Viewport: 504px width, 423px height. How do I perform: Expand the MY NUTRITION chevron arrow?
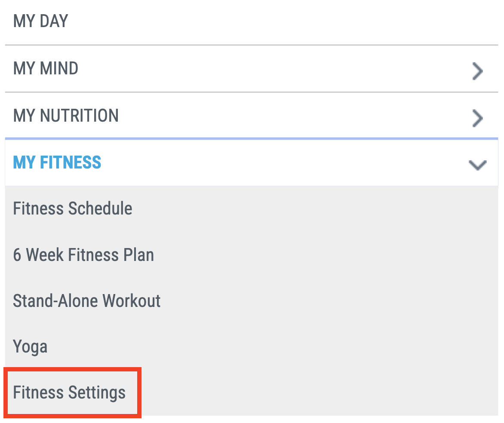pos(477,119)
